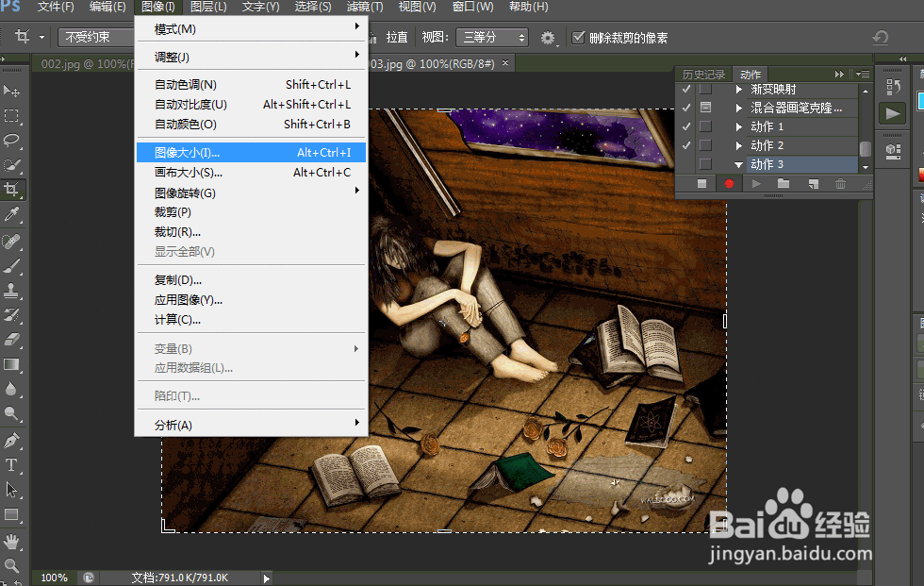
Task: Select the Path Selection tool
Action: (x=11, y=490)
